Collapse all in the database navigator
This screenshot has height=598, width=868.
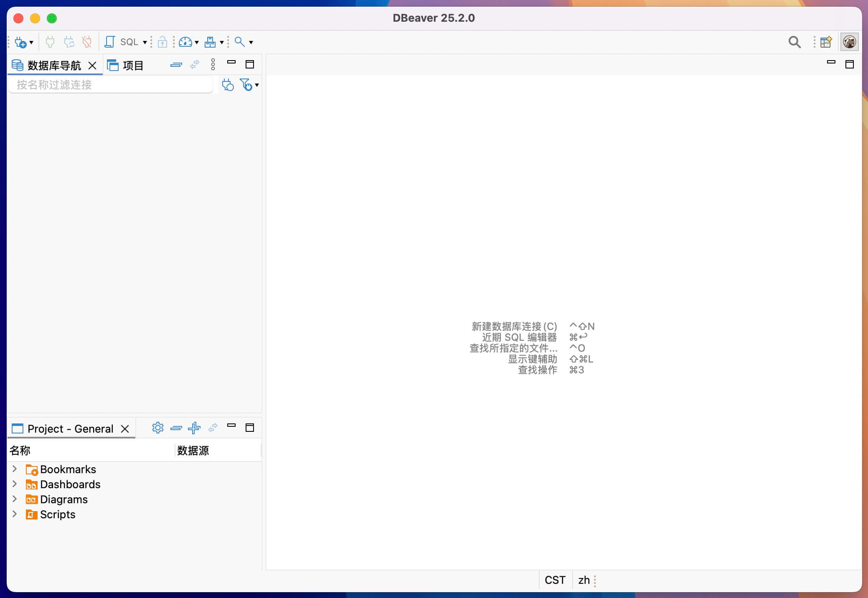(176, 65)
